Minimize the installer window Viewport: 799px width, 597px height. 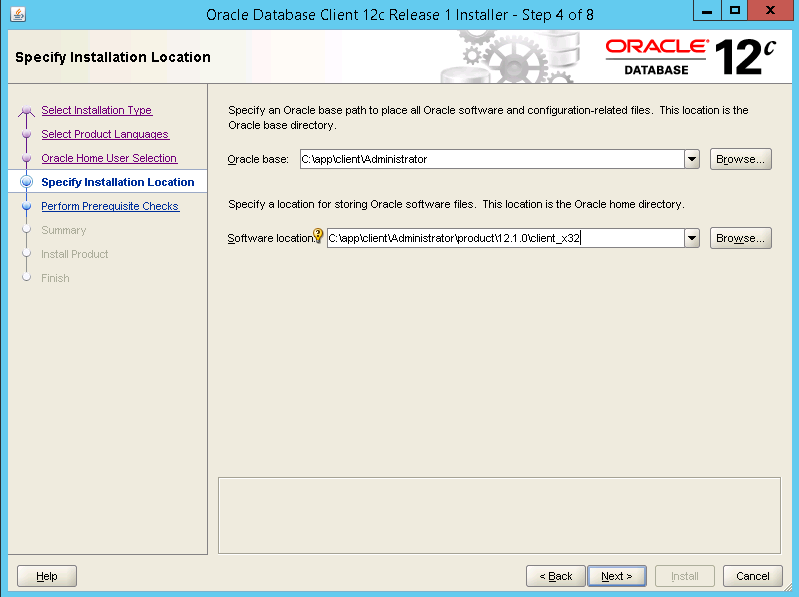(x=707, y=10)
